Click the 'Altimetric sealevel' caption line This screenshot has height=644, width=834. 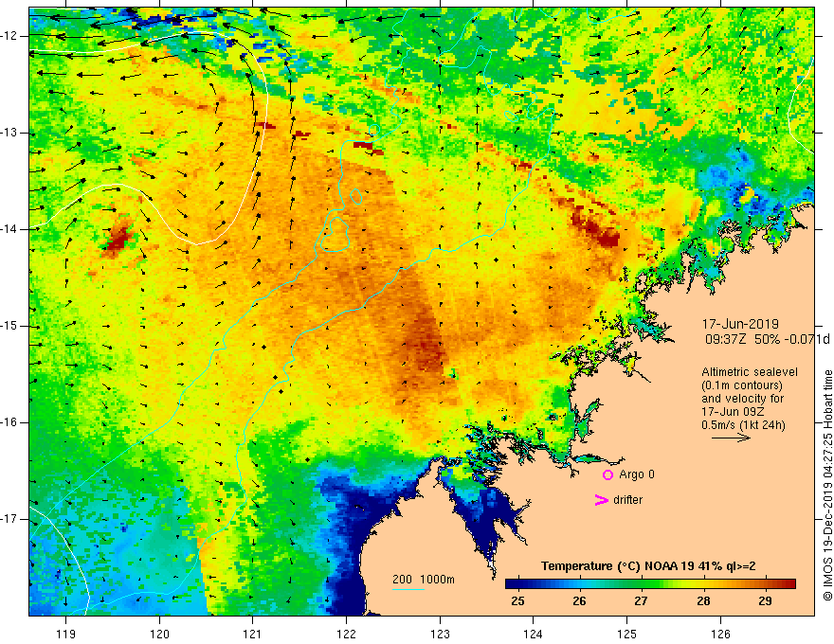(750, 372)
